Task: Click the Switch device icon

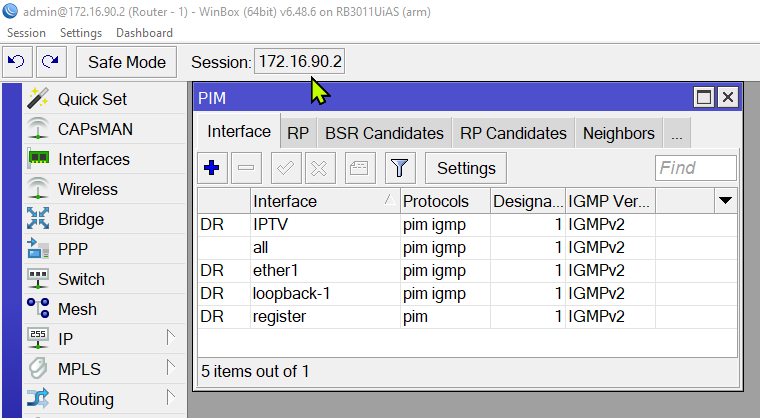Action: click(x=38, y=278)
